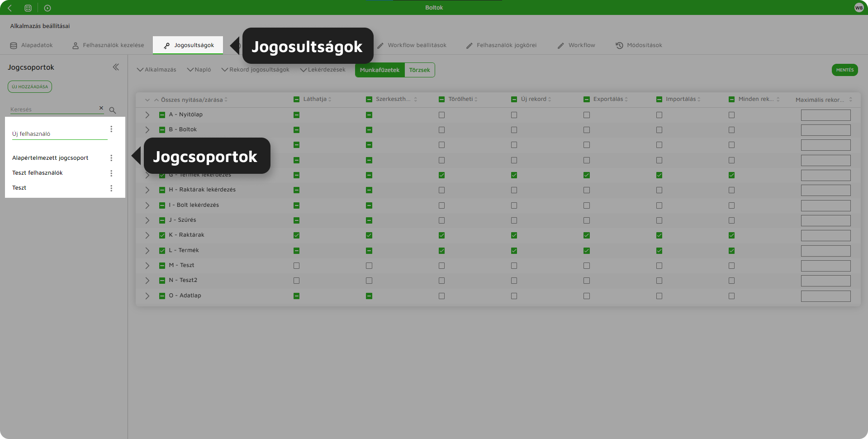Enable Szerkeszthető for N - Teszt2
The height and width of the screenshot is (439, 868).
click(369, 281)
